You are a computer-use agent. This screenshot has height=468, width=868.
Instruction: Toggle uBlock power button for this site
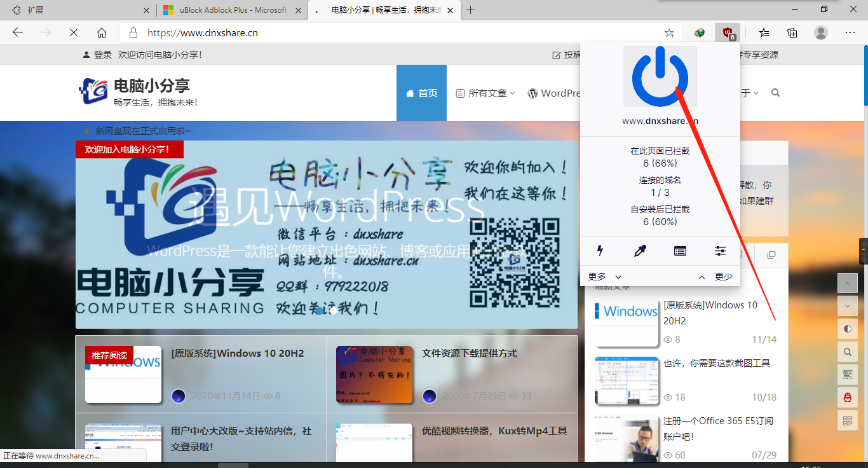coord(660,76)
